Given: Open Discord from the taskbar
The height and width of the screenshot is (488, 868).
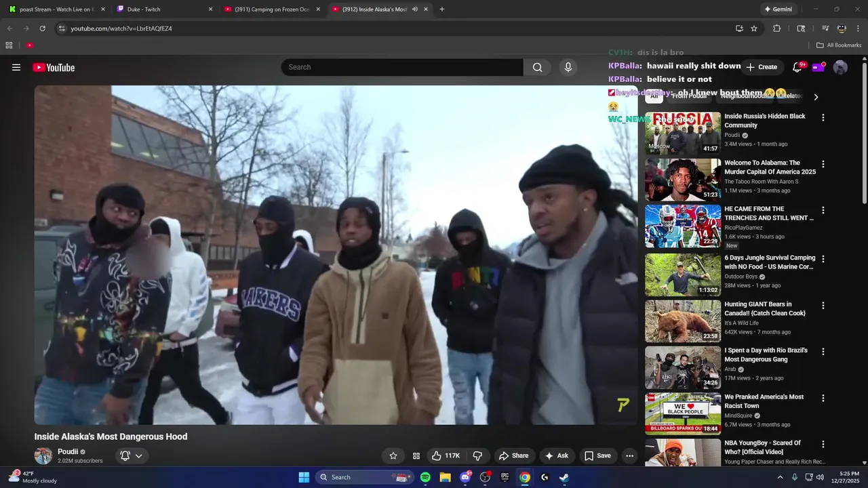Looking at the screenshot, I should click(465, 477).
